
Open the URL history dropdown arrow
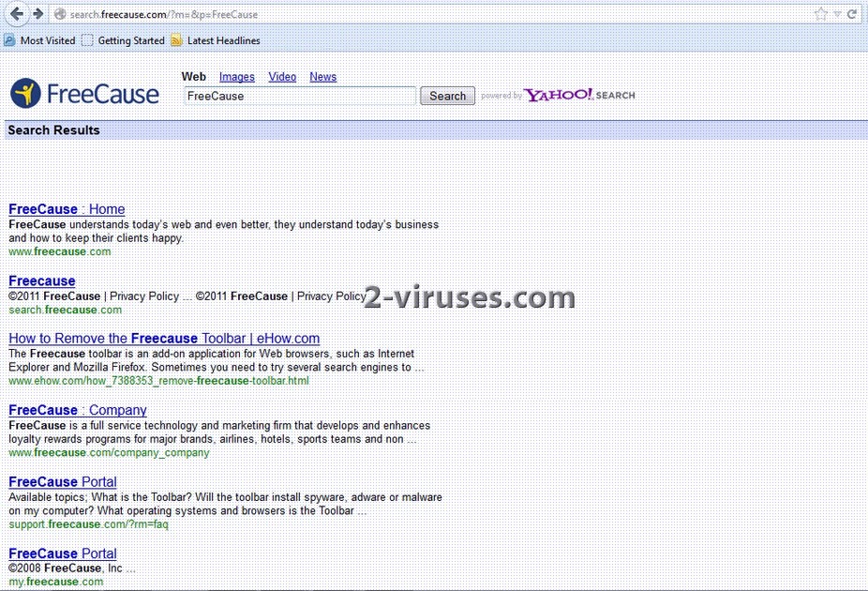coord(838,14)
